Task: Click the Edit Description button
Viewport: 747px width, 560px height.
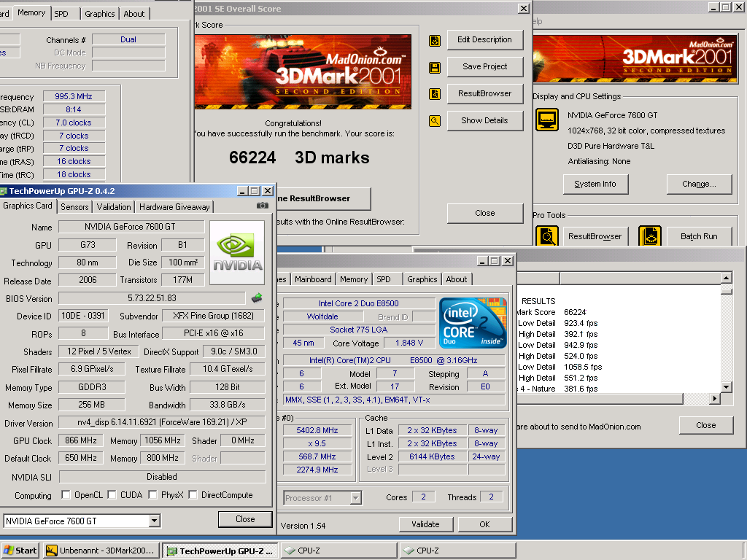Action: [485, 39]
